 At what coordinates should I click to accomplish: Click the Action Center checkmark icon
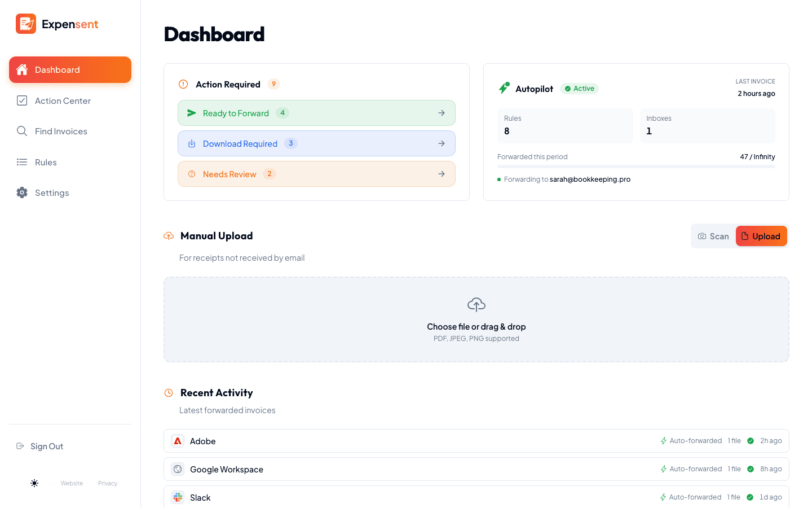21,100
